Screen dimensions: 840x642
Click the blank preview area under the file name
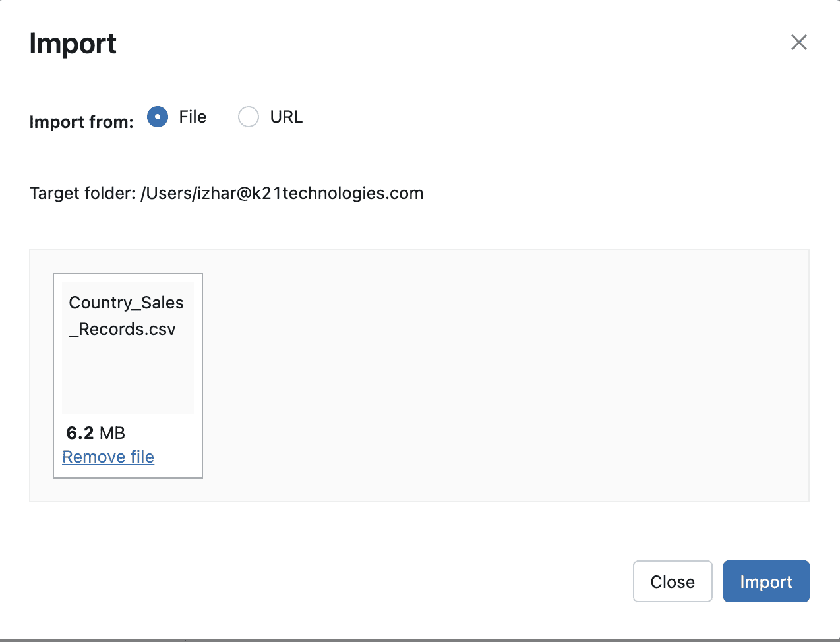(128, 376)
